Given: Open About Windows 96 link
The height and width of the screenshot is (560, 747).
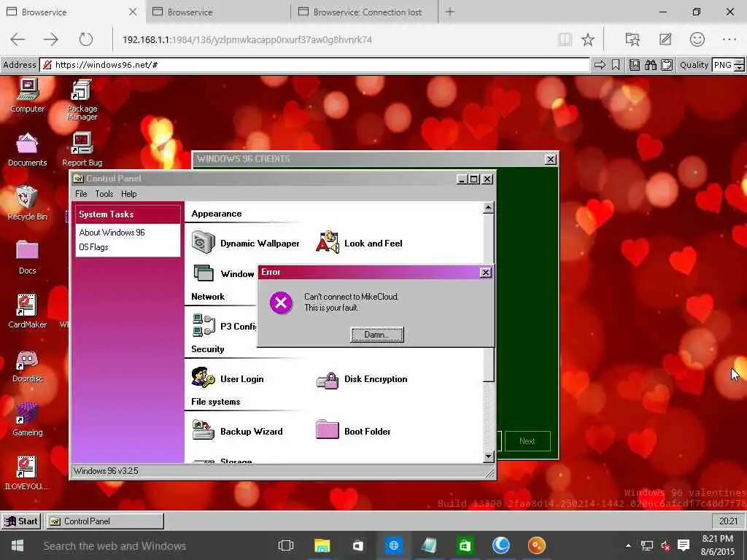Looking at the screenshot, I should pyautogui.click(x=112, y=233).
